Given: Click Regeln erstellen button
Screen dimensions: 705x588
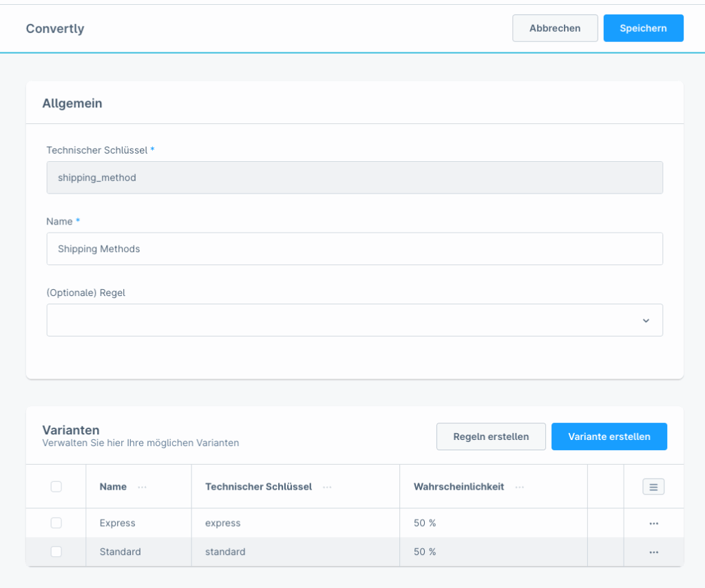Looking at the screenshot, I should pos(491,437).
